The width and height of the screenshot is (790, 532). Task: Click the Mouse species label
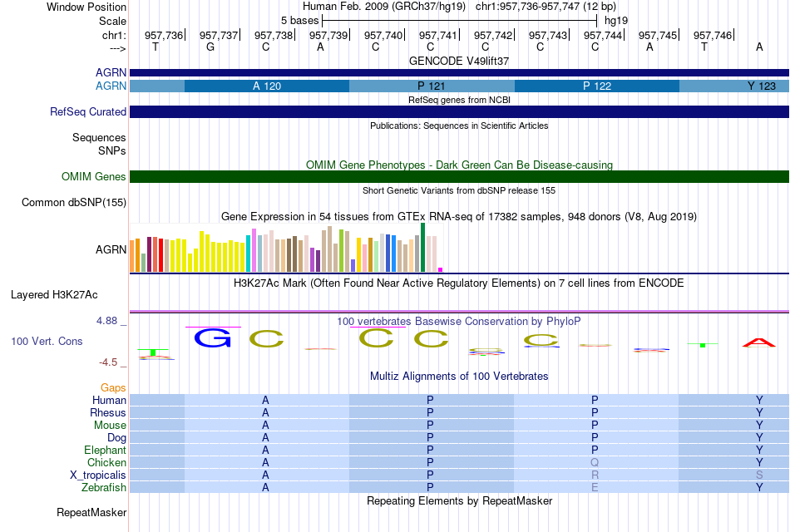pos(110,426)
